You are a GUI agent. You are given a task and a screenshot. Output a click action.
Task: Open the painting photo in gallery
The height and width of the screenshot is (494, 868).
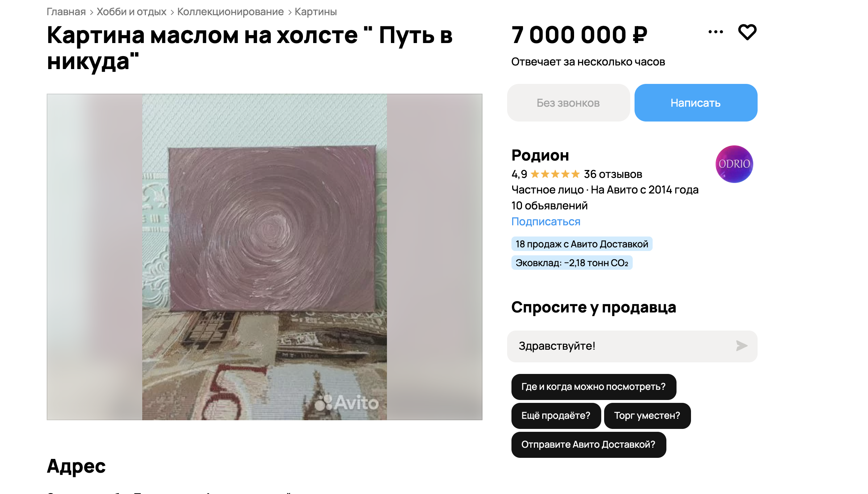pyautogui.click(x=265, y=257)
